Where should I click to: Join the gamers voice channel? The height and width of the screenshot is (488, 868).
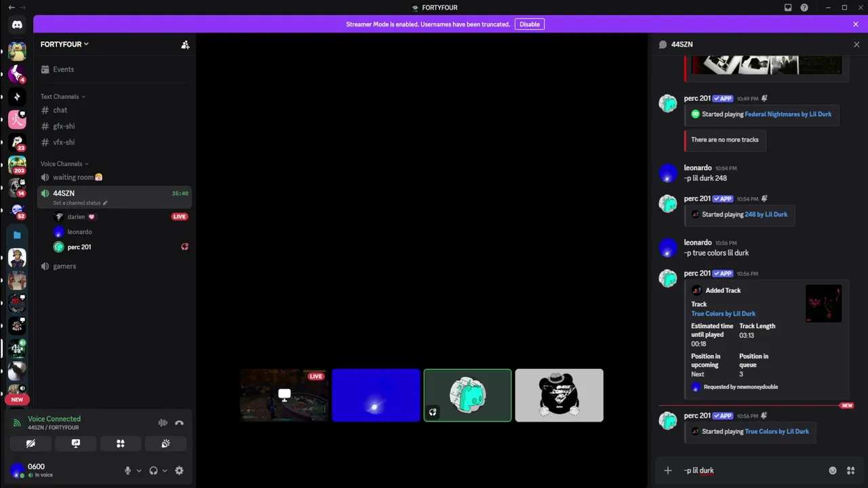tap(114, 266)
